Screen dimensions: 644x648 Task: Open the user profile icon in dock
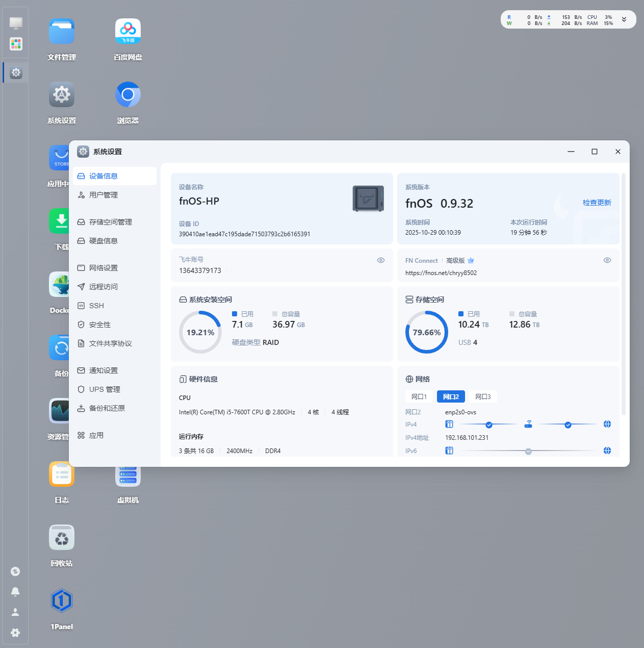click(x=15, y=612)
